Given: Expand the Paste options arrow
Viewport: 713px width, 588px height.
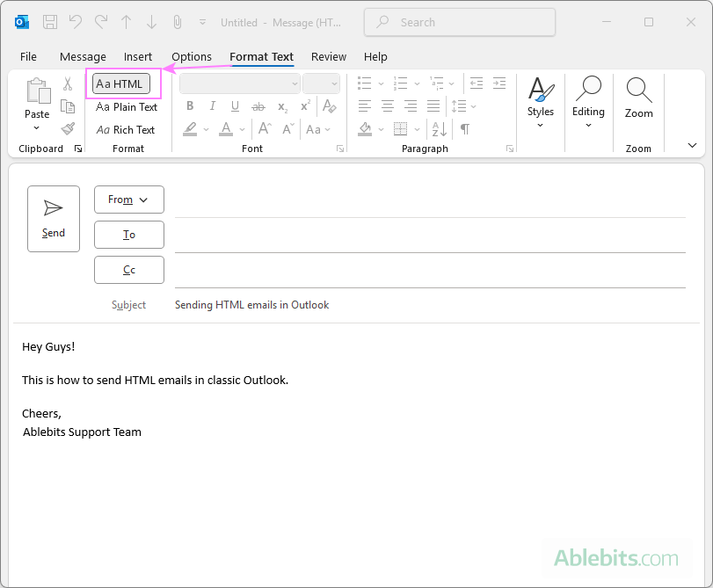Looking at the screenshot, I should [37, 127].
